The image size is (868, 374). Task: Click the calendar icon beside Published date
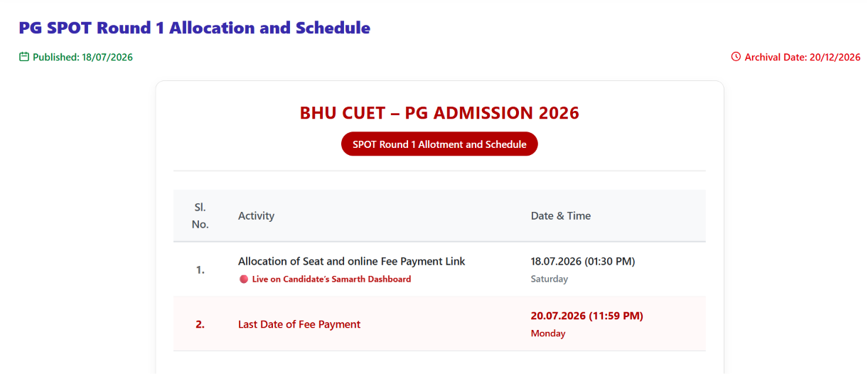[24, 57]
